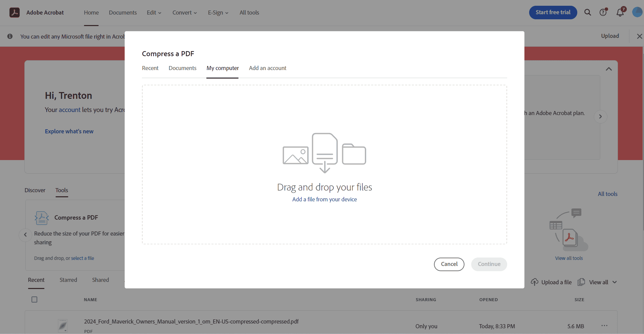Toggle the select all files checkbox

[x=35, y=299]
